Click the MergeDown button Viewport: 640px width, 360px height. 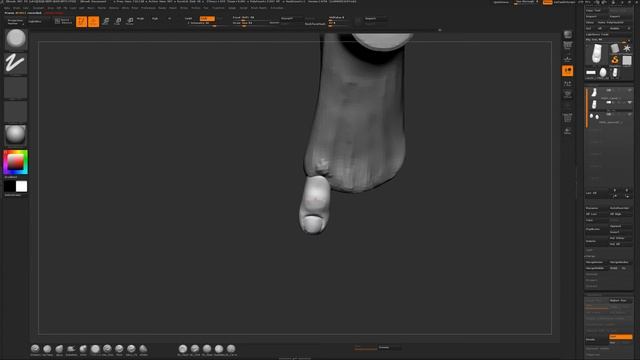pos(596,262)
